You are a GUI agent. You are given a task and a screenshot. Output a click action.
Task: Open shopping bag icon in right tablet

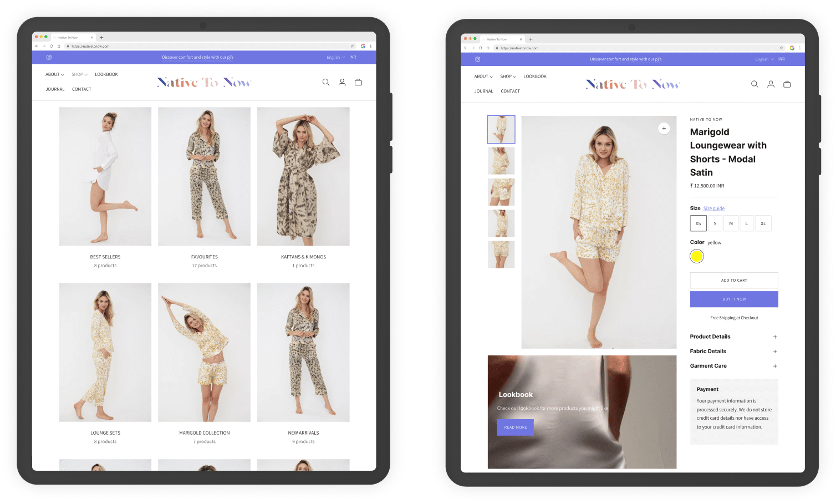pyautogui.click(x=787, y=84)
